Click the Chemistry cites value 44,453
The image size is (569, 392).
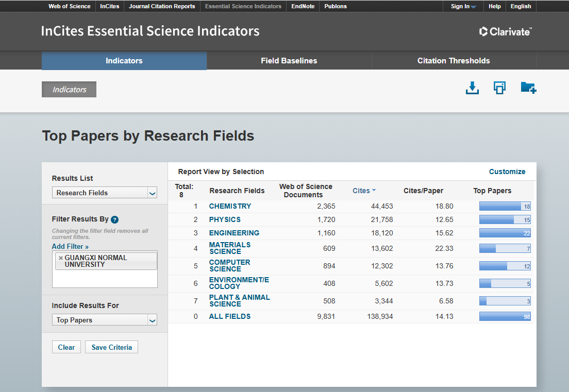click(x=382, y=206)
